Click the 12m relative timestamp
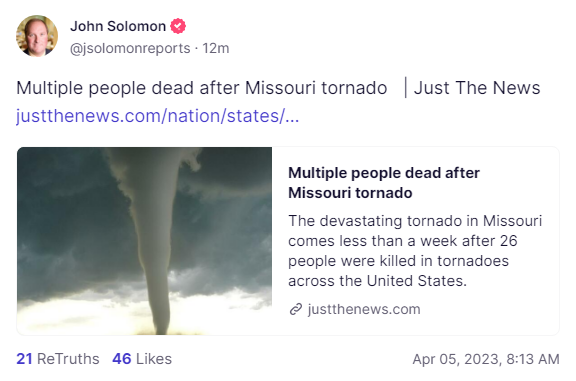576x381 pixels. click(216, 48)
